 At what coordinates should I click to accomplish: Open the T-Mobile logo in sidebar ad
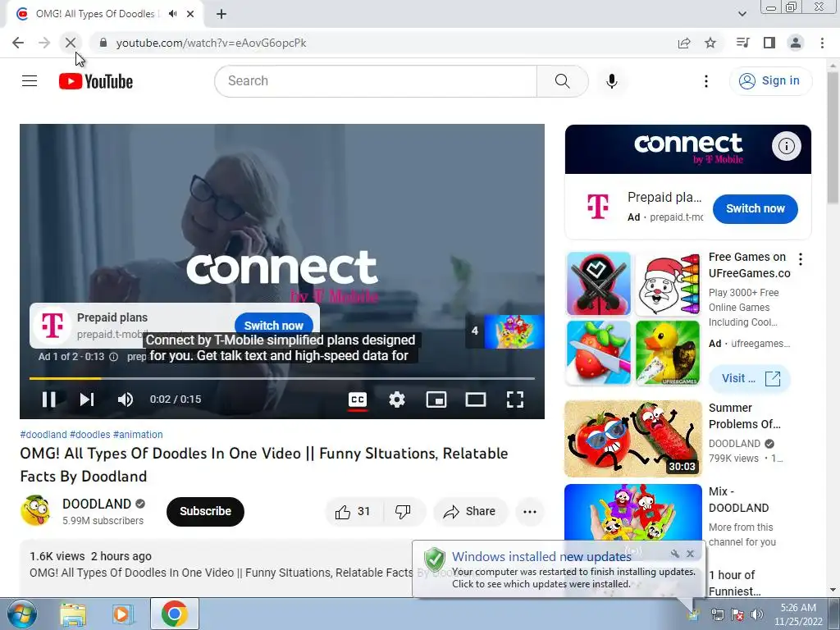(x=598, y=206)
